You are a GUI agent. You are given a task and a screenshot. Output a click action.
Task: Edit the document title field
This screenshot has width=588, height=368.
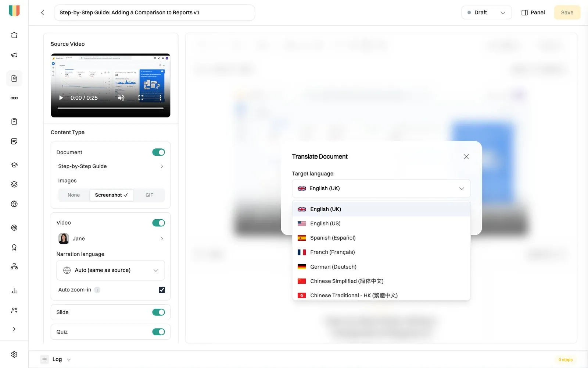(154, 13)
